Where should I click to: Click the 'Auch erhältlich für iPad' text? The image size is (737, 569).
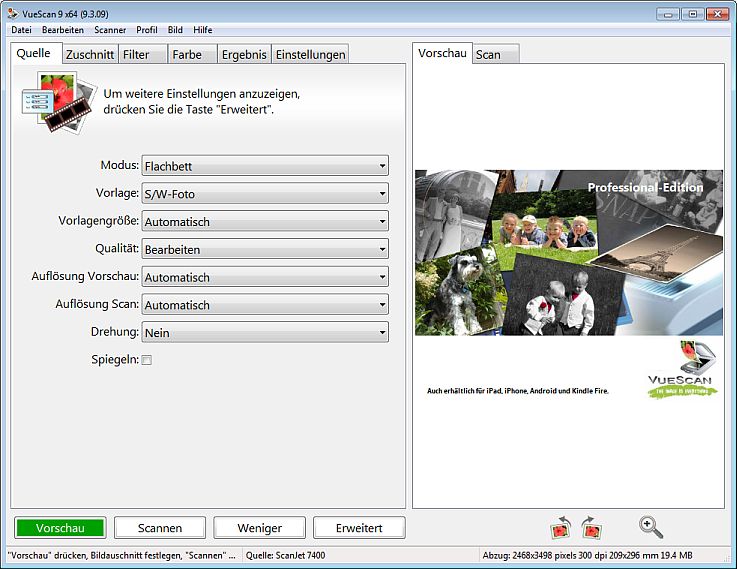click(x=517, y=390)
